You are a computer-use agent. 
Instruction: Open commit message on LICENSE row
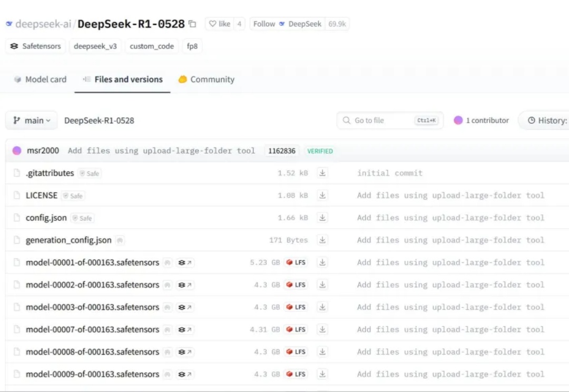pyautogui.click(x=450, y=195)
